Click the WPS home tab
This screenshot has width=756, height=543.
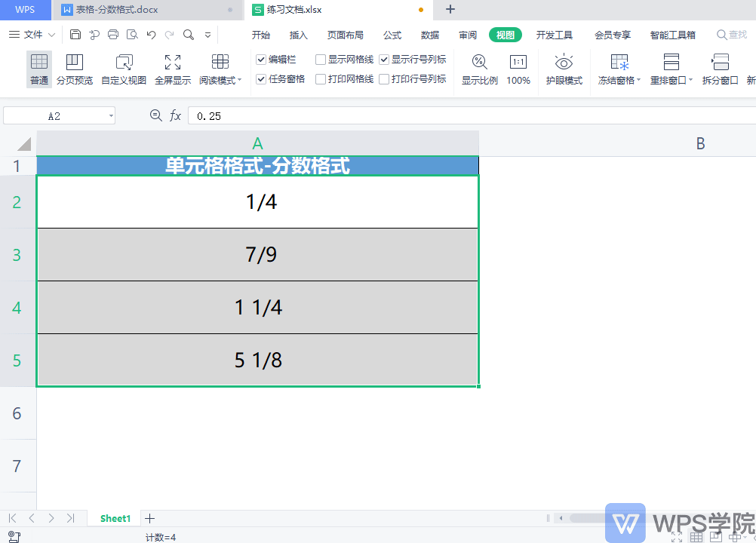click(25, 10)
